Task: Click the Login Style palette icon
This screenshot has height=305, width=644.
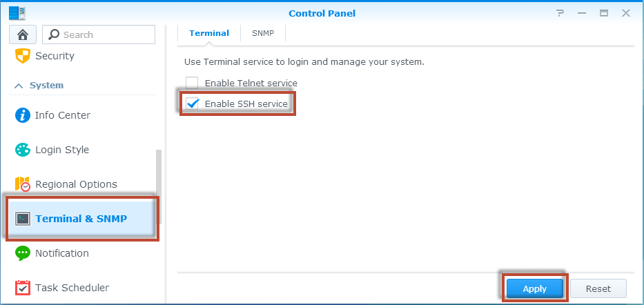Action: [x=23, y=150]
